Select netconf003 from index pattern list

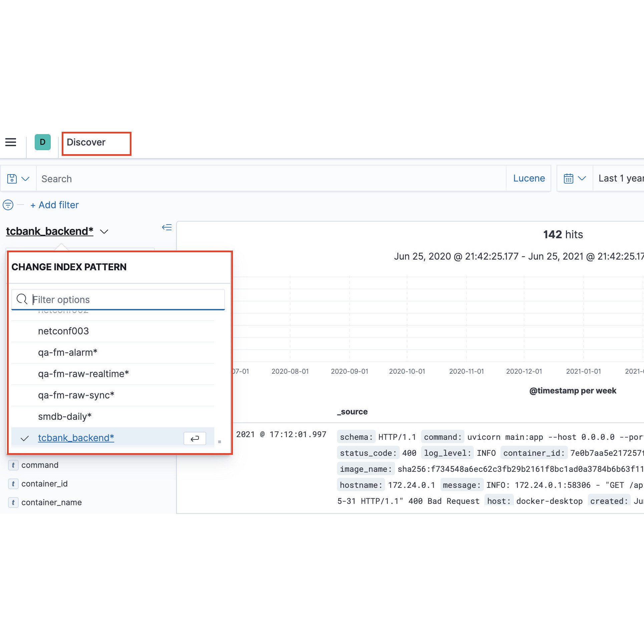coord(63,331)
